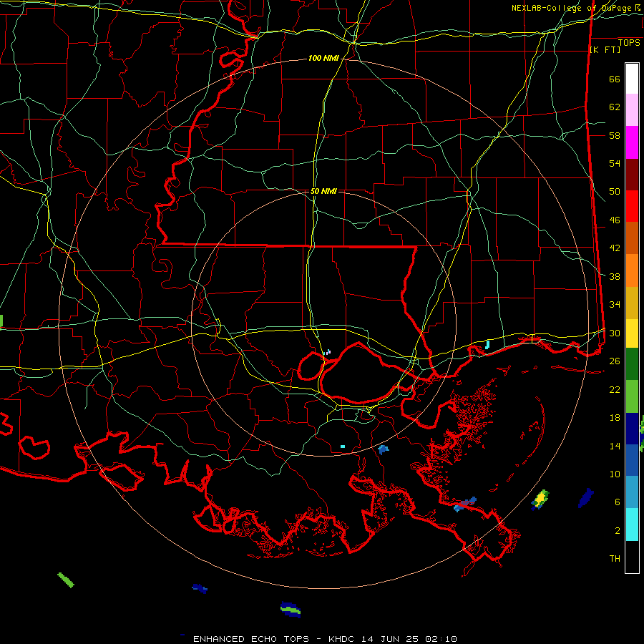The image size is (644, 644).
Task: Click the navy 14-18 kft legend swatch
Action: pos(632,429)
